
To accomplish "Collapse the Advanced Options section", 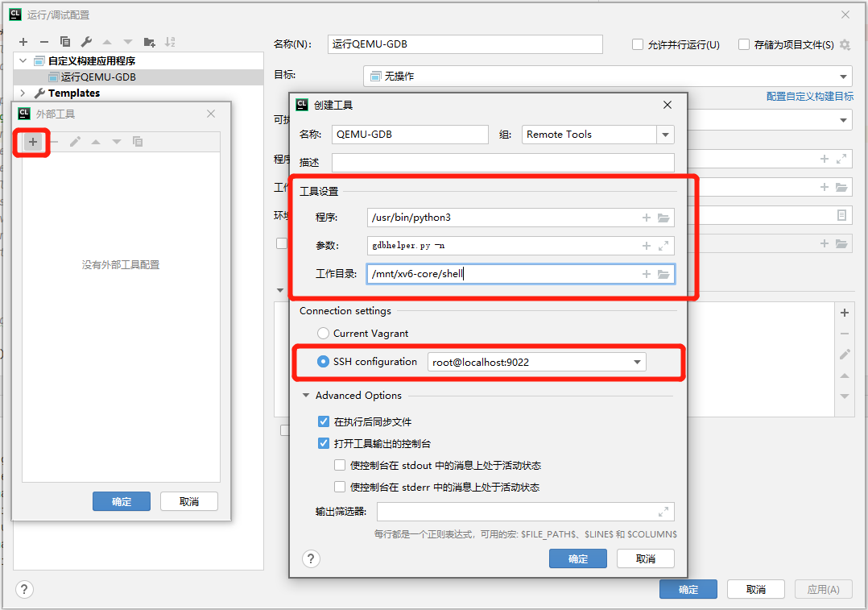I will (x=306, y=396).
